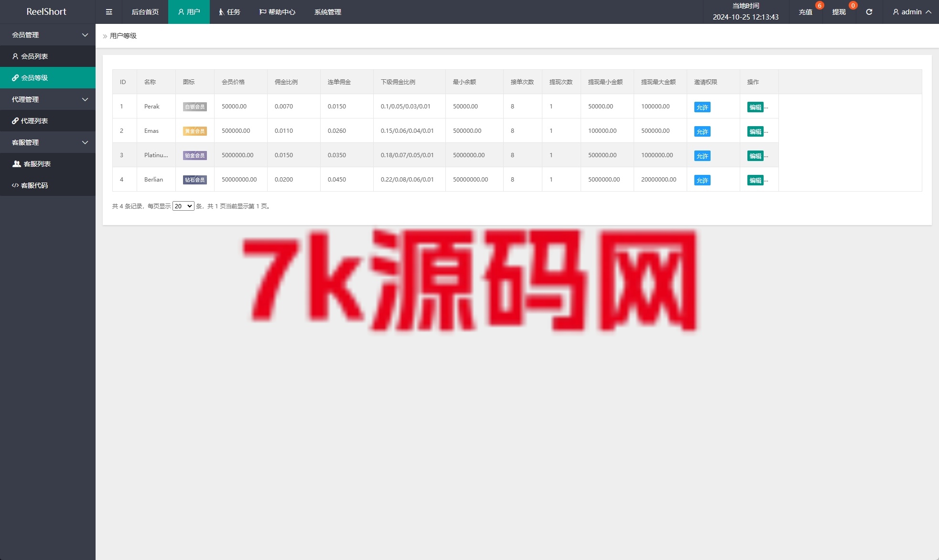Click the 允许 button in the Perak row

click(702, 107)
